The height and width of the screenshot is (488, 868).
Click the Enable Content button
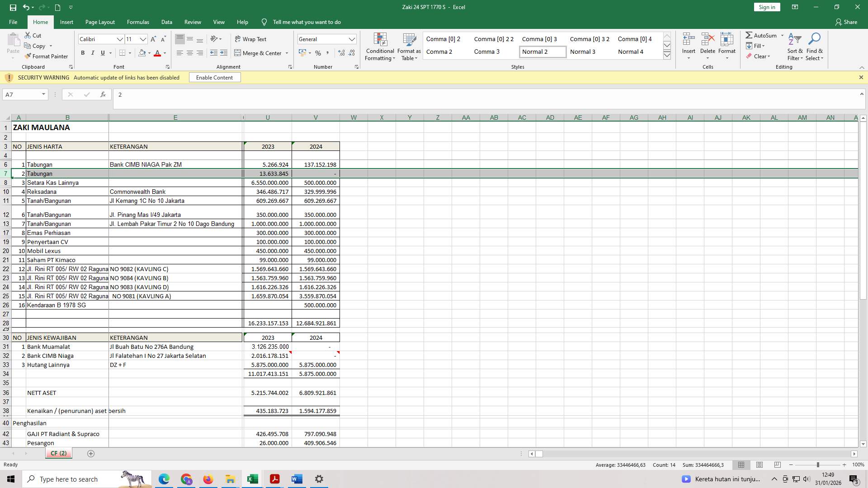point(214,77)
